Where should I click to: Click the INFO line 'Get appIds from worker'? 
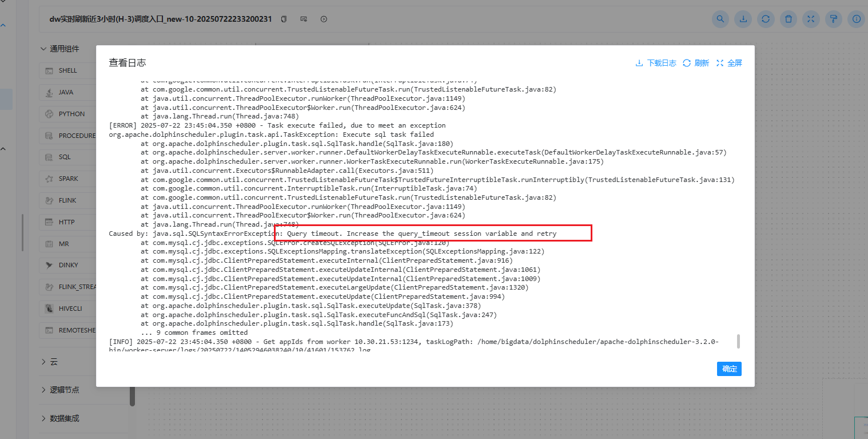[413, 342]
